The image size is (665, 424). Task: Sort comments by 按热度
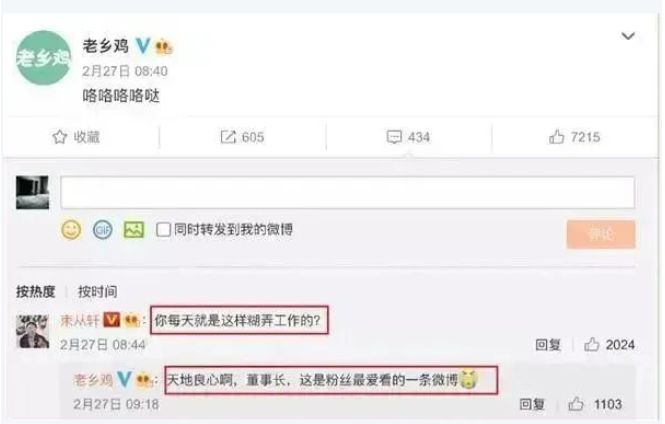pyautogui.click(x=36, y=292)
